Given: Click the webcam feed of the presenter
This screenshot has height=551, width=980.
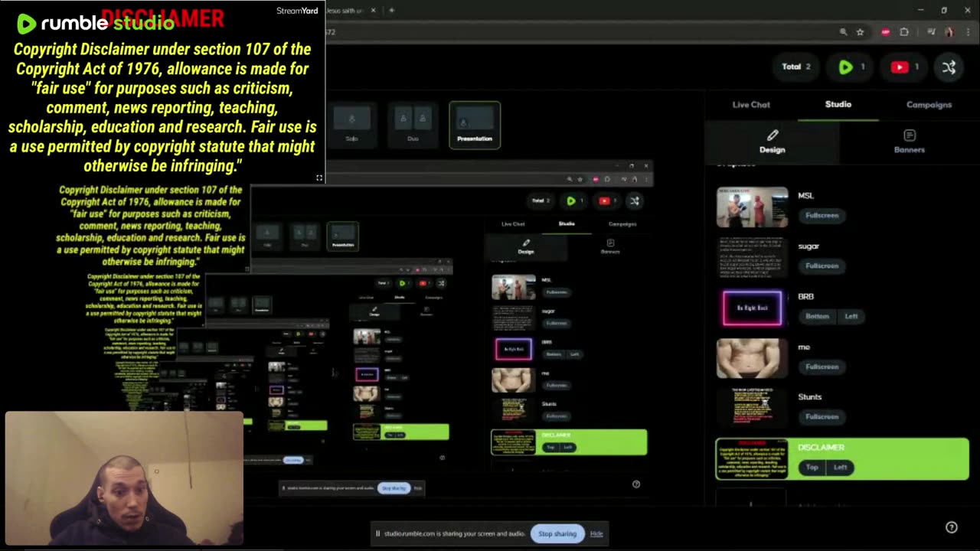Looking at the screenshot, I should pos(124,478).
